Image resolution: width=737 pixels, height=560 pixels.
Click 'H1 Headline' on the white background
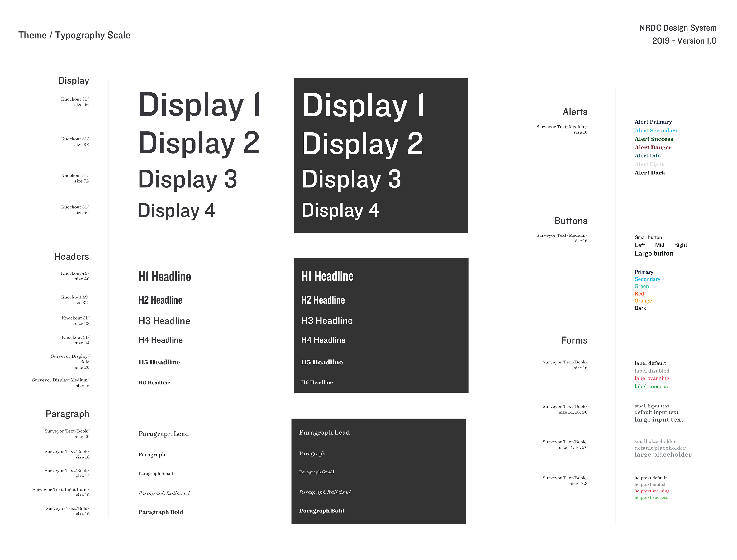165,276
